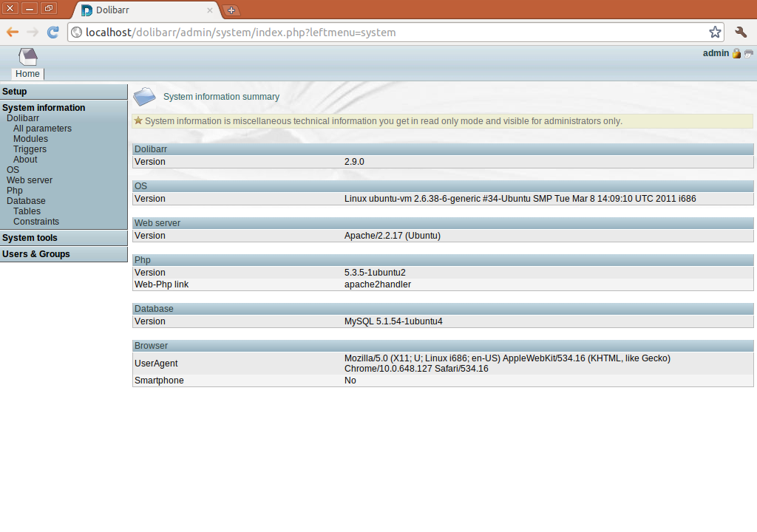This screenshot has height=532, width=757.
Task: Click the Browser section header
Action: coord(443,346)
